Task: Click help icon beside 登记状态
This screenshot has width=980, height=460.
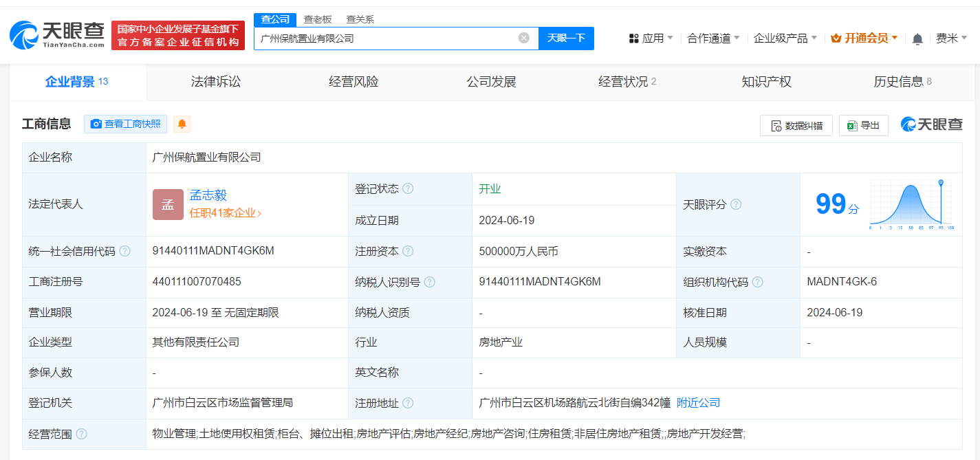Action: [x=408, y=189]
